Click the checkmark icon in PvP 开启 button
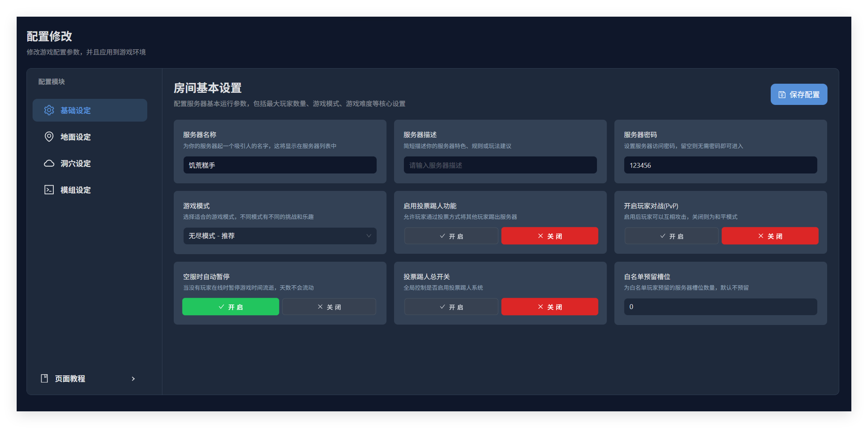Screen dimensions: 868x428 pos(662,236)
